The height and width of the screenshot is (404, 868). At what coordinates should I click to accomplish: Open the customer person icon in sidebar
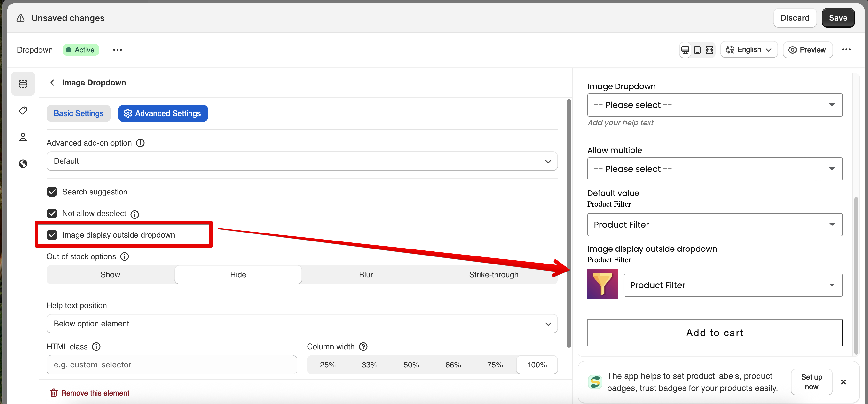pyautogui.click(x=23, y=137)
